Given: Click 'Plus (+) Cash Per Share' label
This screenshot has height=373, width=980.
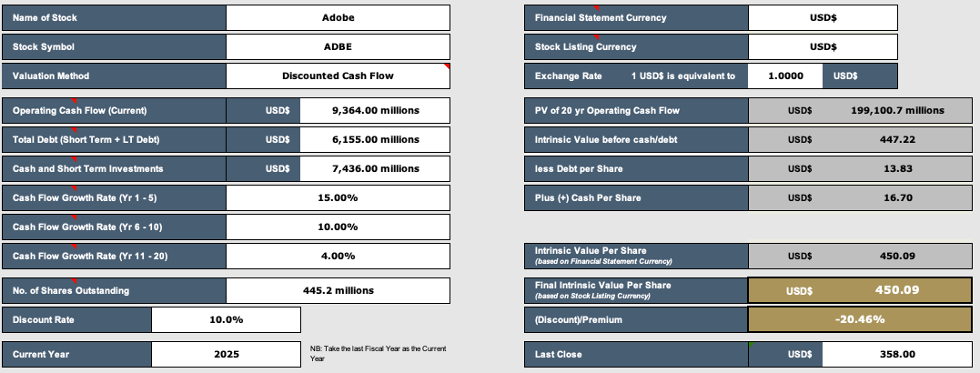Looking at the screenshot, I should [588, 198].
